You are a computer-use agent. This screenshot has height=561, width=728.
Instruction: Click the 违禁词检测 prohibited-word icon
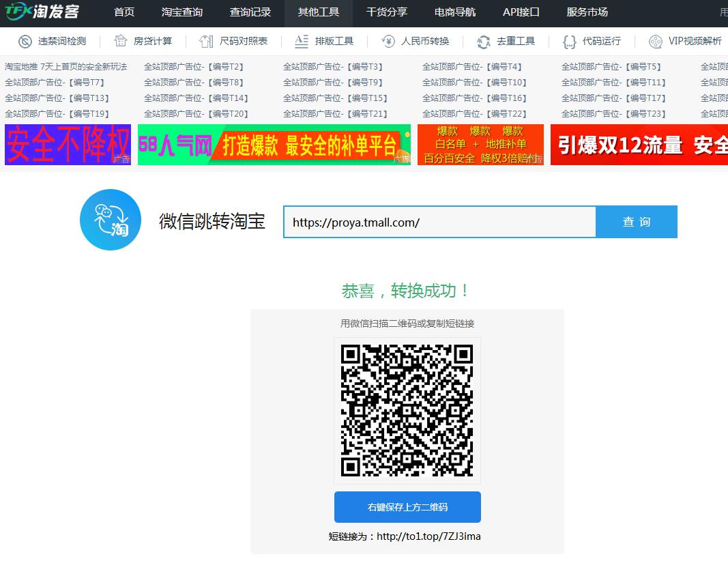(x=25, y=42)
